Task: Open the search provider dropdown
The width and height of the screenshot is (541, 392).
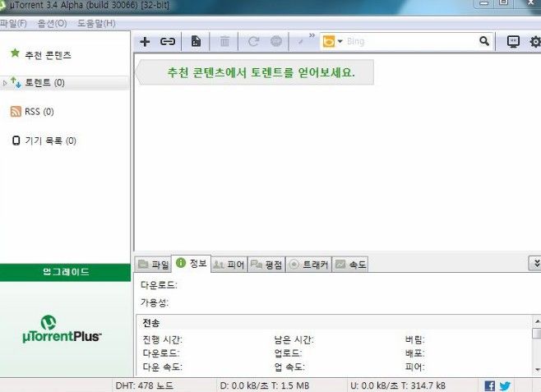Action: 340,41
